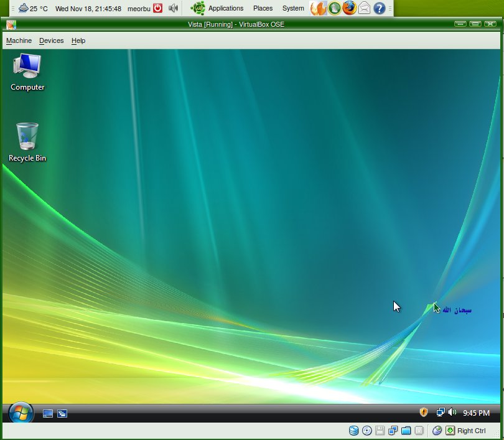Open the Devices menu
This screenshot has width=504, height=440.
(52, 40)
